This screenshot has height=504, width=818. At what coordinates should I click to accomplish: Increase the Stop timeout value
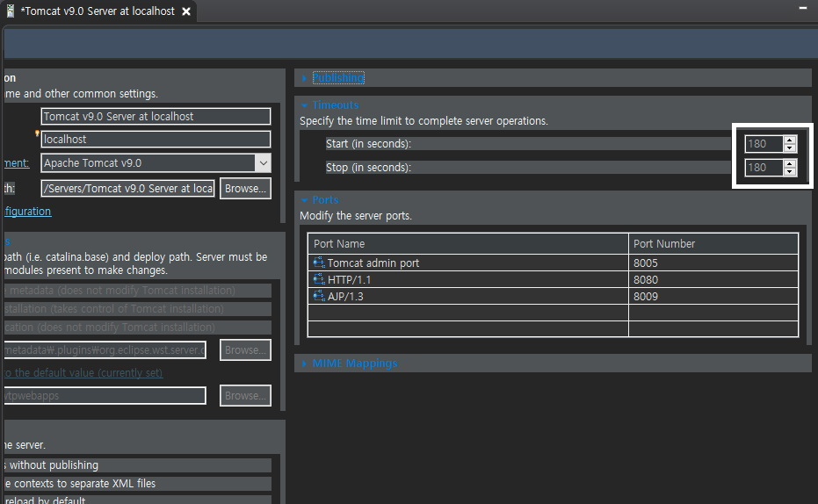(790, 163)
